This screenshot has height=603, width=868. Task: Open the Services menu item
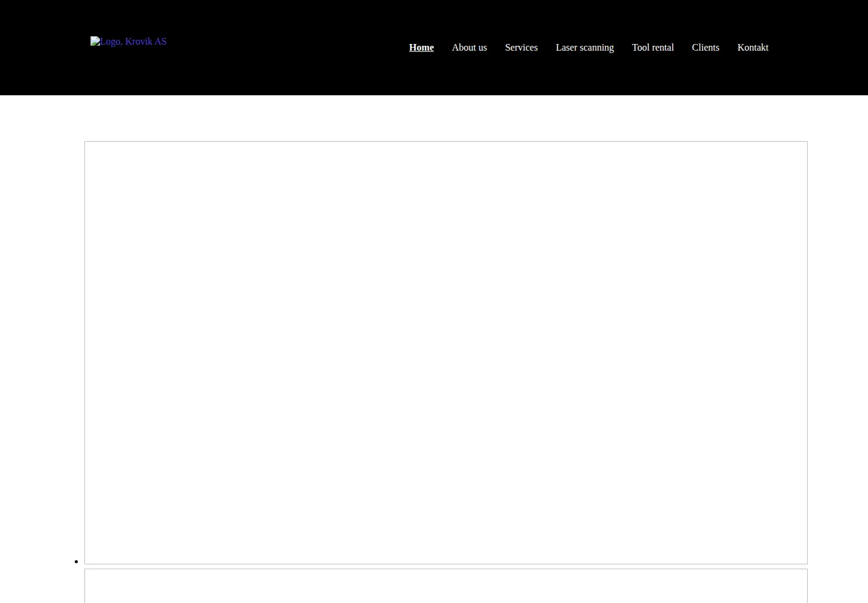[x=521, y=48]
